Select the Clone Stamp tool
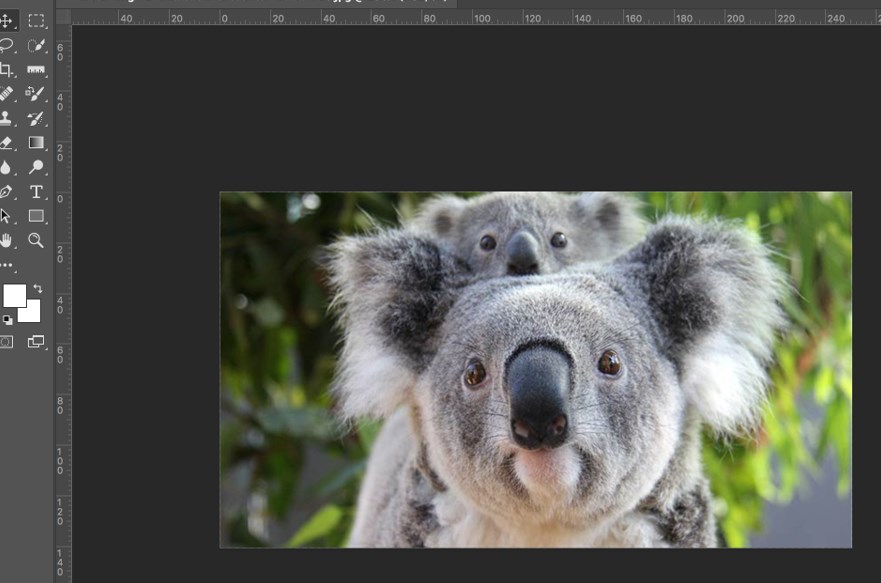 [x=7, y=118]
